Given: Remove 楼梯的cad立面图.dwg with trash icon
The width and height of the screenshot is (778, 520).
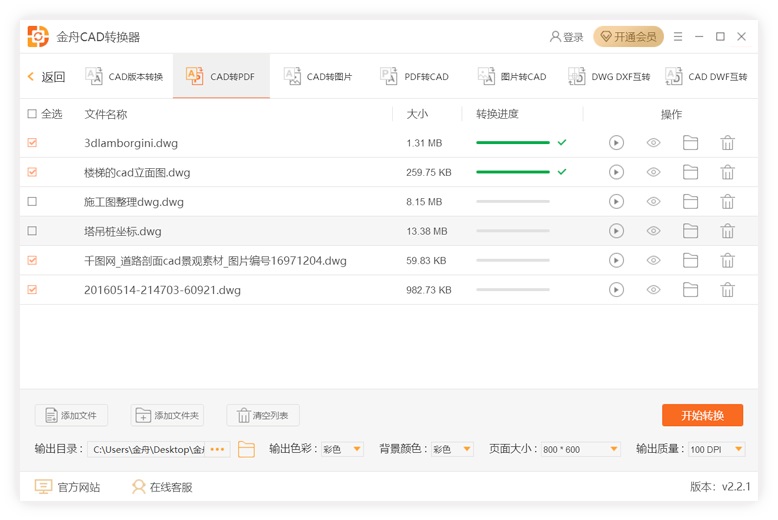Looking at the screenshot, I should tap(727, 172).
